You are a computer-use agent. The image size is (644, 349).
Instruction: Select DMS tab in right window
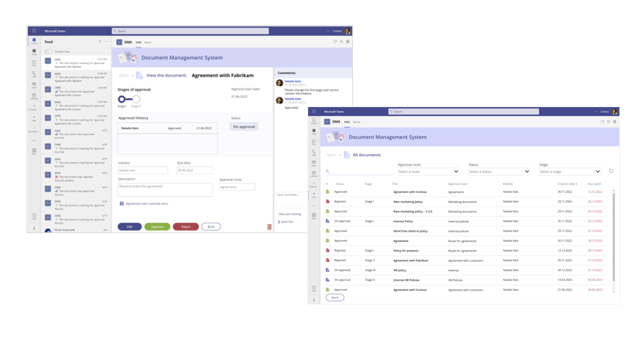[347, 122]
